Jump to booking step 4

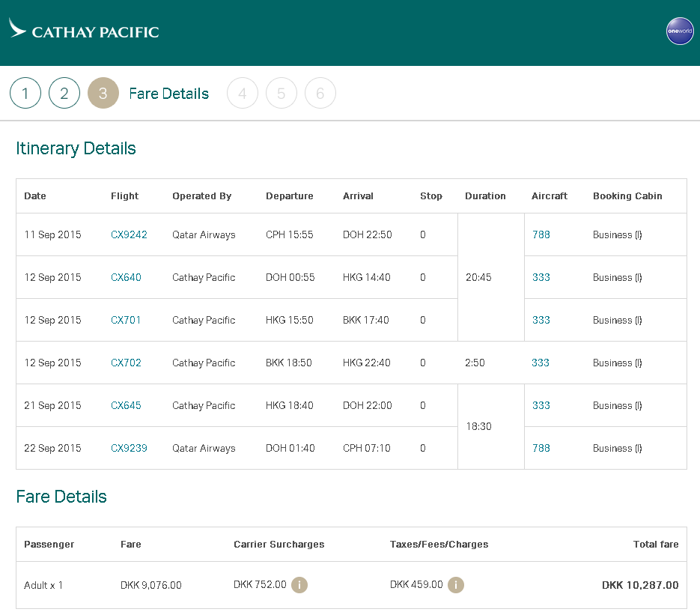[x=243, y=94]
